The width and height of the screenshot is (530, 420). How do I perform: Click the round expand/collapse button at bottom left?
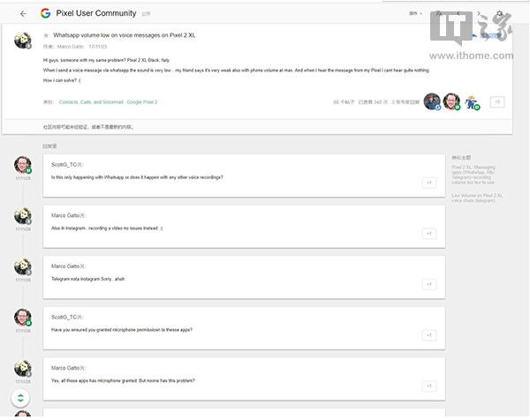pyautogui.click(x=20, y=398)
